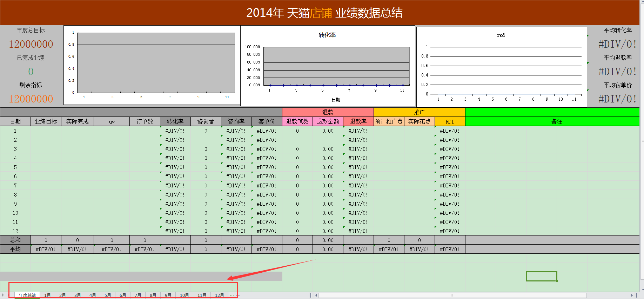
Task: Select the 已完成业绩 value 0
Action: [31, 72]
